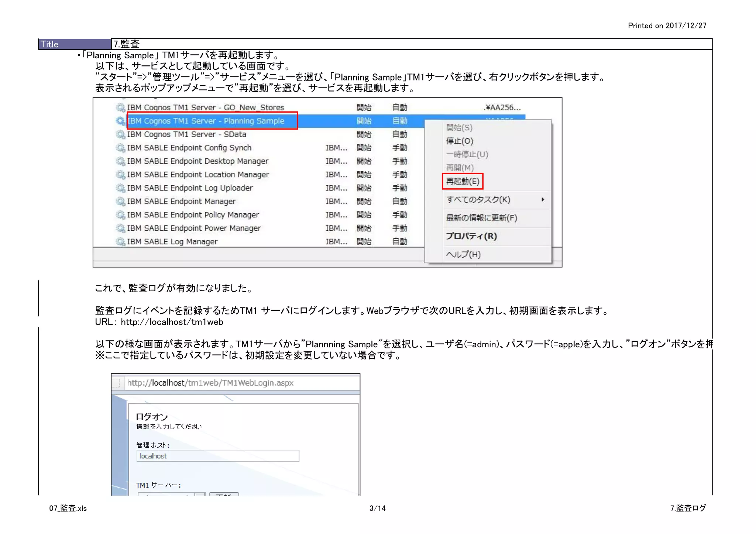The image size is (756, 534).
Task: Select IBM Cognos TM1 Server - GO_New_Stores row
Action: point(206,107)
